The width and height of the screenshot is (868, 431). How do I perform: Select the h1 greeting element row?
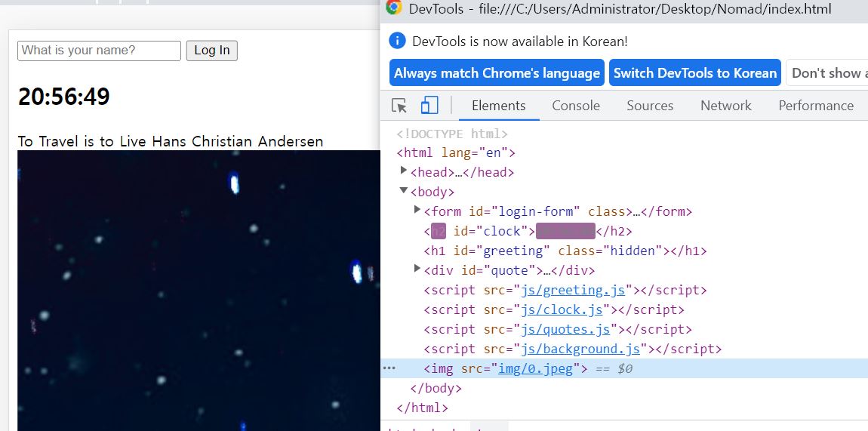624,251
